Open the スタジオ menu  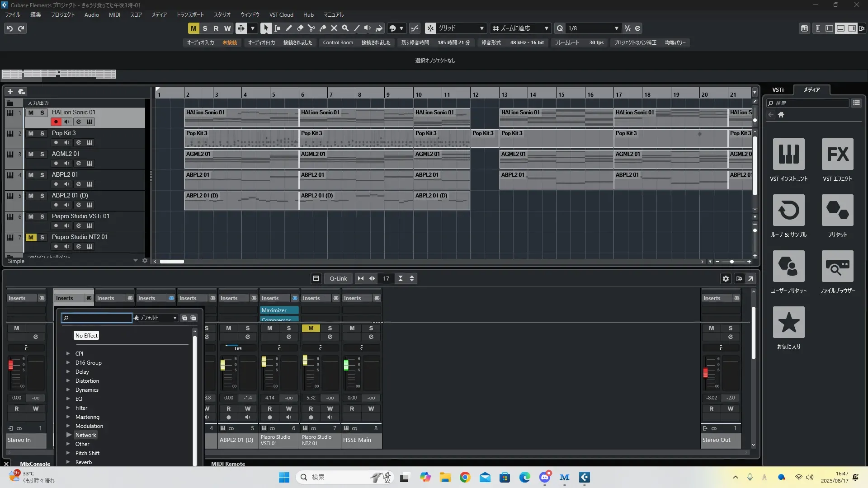click(222, 15)
